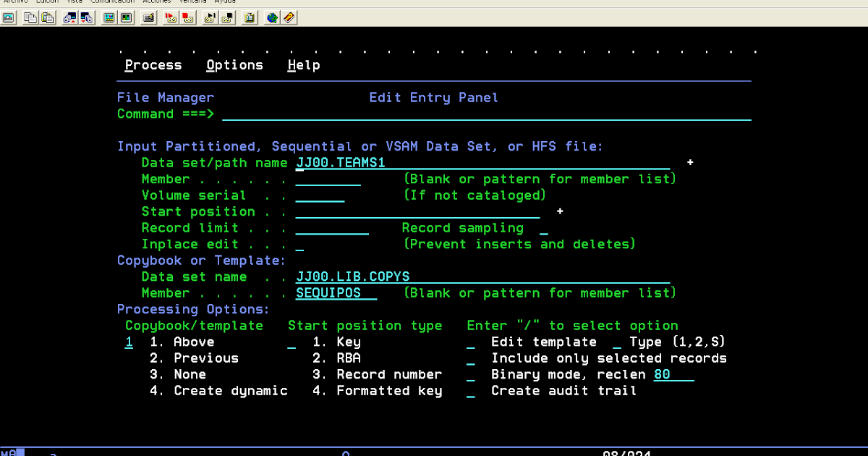Click the Data set/path name field JJ00.TEAMS1
868x456 pixels.
pyautogui.click(x=482, y=163)
